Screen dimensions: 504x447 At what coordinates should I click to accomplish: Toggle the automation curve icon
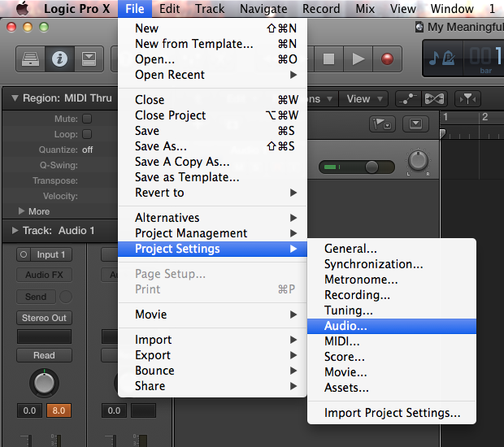pyautogui.click(x=408, y=98)
